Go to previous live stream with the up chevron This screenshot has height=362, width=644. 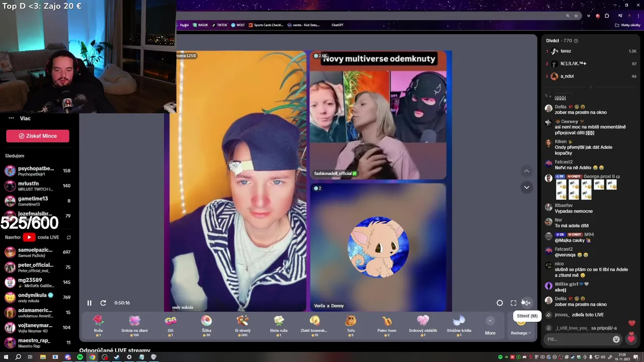tap(526, 171)
